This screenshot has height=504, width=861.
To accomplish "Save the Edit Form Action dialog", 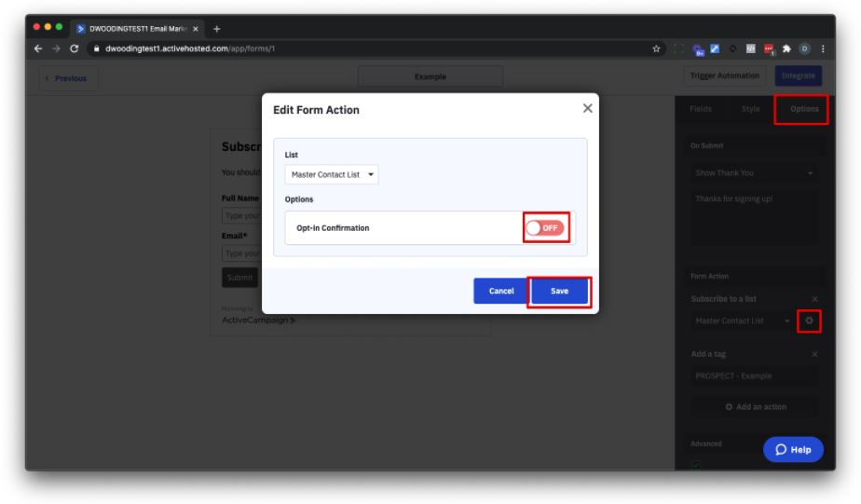I will (x=559, y=291).
